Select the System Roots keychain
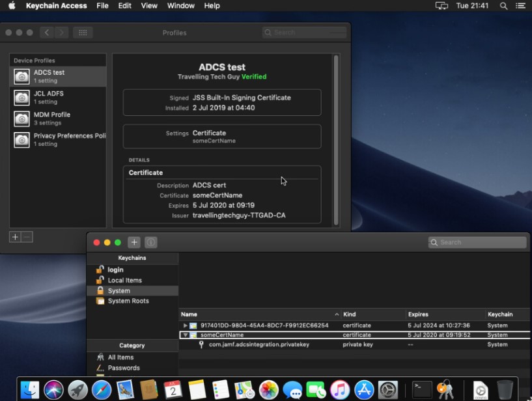 132,301
